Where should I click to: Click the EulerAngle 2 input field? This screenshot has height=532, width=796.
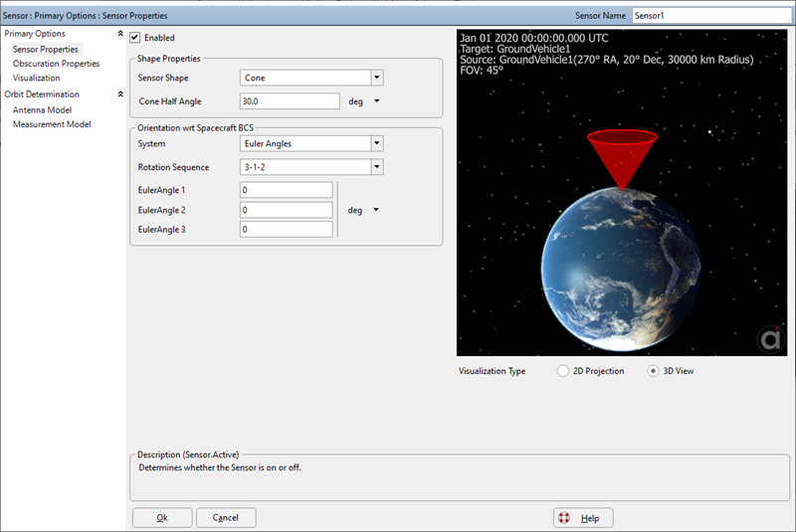click(287, 210)
